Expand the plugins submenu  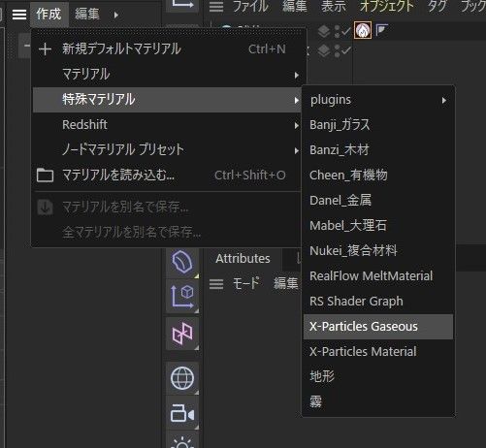pos(378,100)
